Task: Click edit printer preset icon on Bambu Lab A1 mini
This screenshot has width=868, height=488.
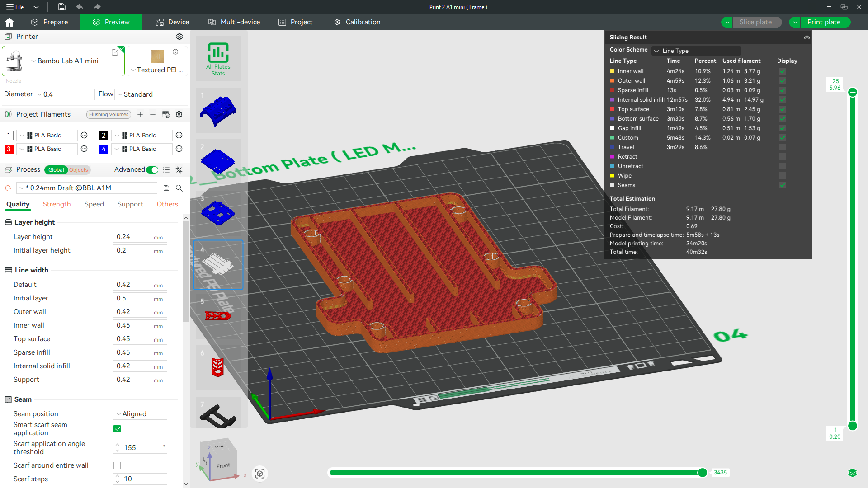Action: coord(115,52)
